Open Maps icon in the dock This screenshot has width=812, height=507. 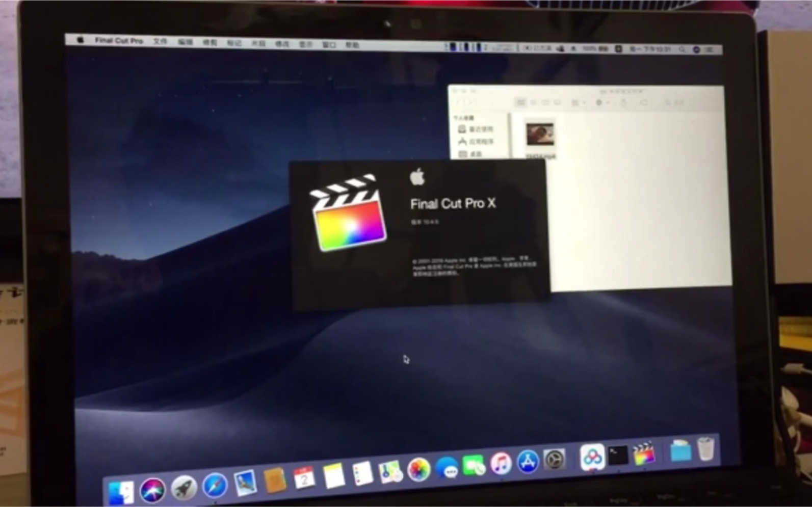coord(391,471)
